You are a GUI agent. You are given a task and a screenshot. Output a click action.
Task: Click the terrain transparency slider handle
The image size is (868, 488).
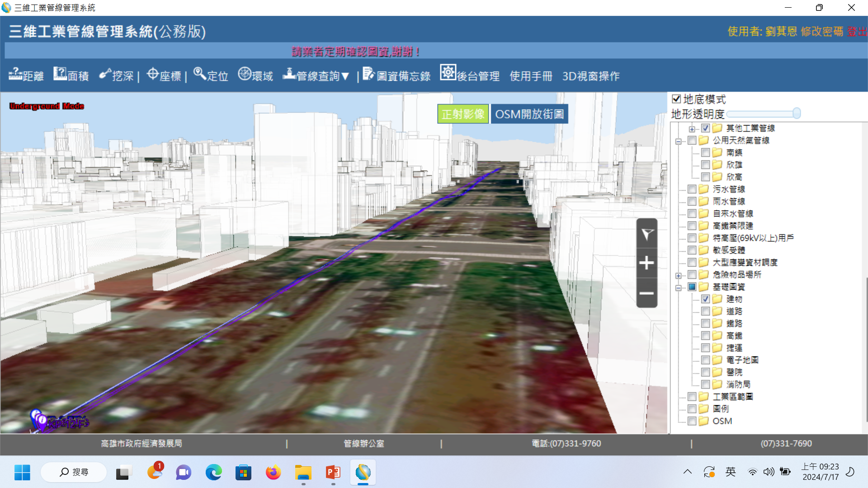pyautogui.click(x=797, y=113)
